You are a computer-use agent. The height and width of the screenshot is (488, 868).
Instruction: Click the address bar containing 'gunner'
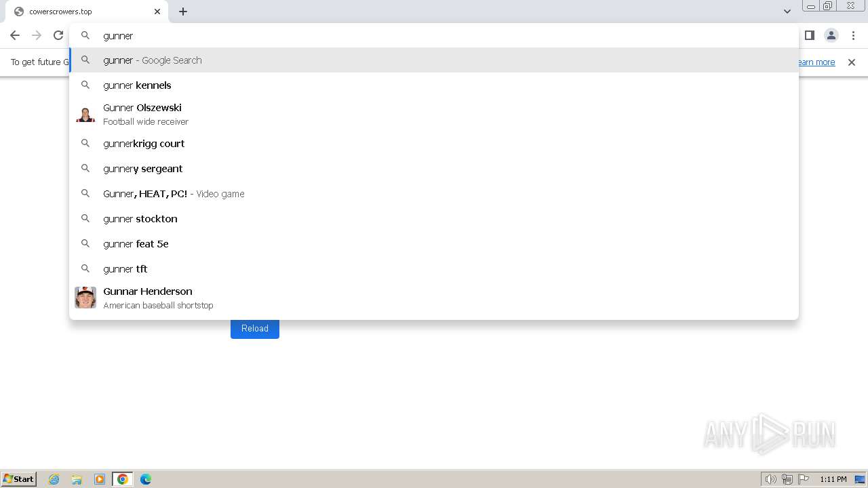coord(434,35)
